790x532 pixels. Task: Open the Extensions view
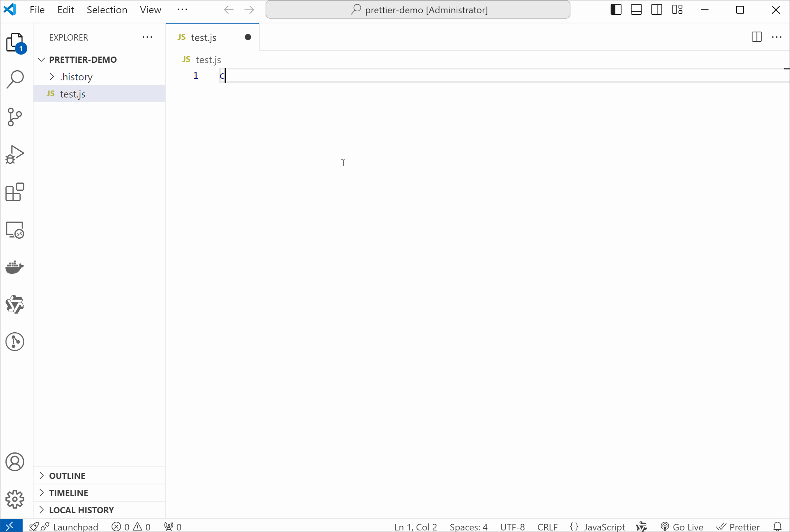[x=15, y=192]
